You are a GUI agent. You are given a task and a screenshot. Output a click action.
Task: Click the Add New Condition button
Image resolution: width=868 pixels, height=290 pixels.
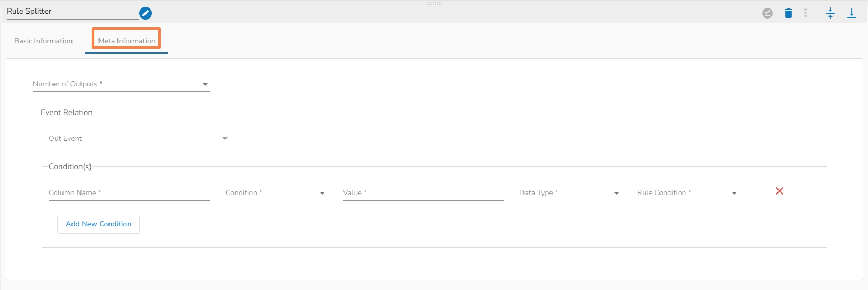[98, 224]
